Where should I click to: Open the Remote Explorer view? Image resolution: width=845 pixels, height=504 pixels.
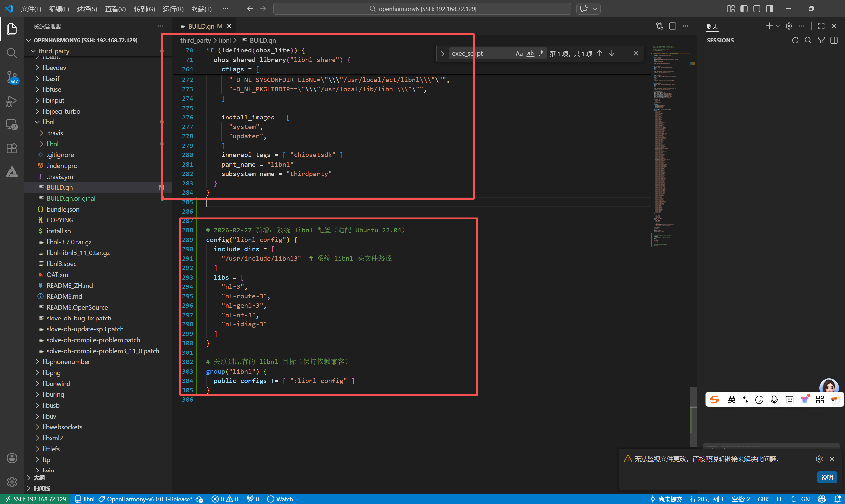click(12, 125)
